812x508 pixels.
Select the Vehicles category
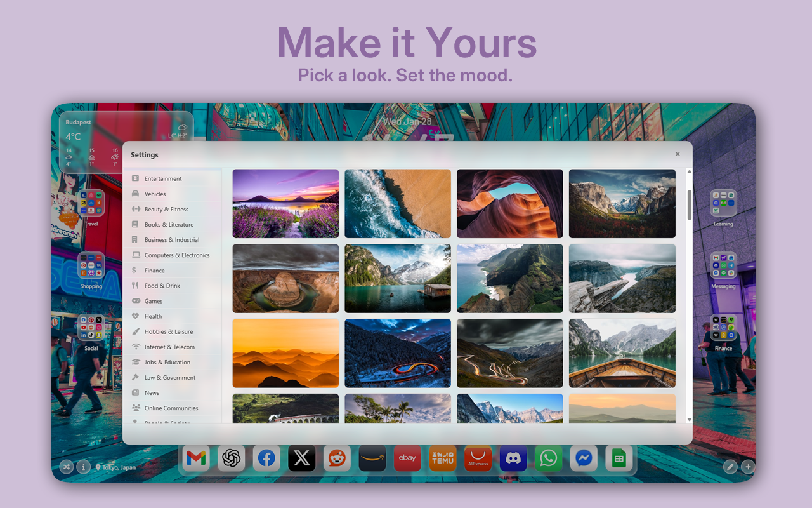point(173,194)
